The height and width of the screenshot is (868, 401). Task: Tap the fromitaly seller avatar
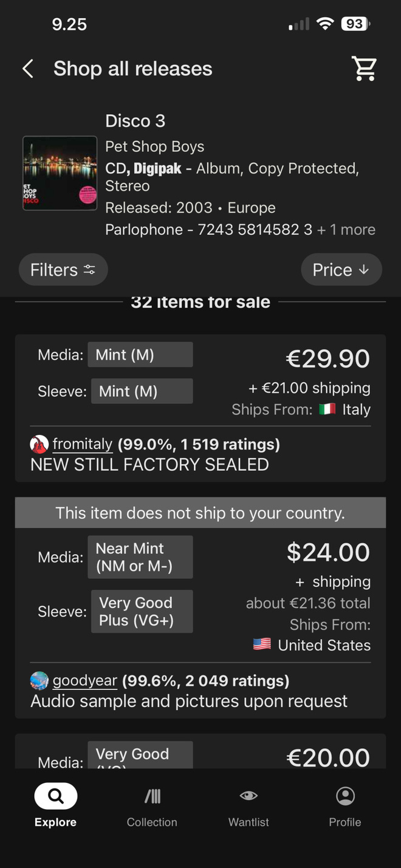(x=39, y=445)
